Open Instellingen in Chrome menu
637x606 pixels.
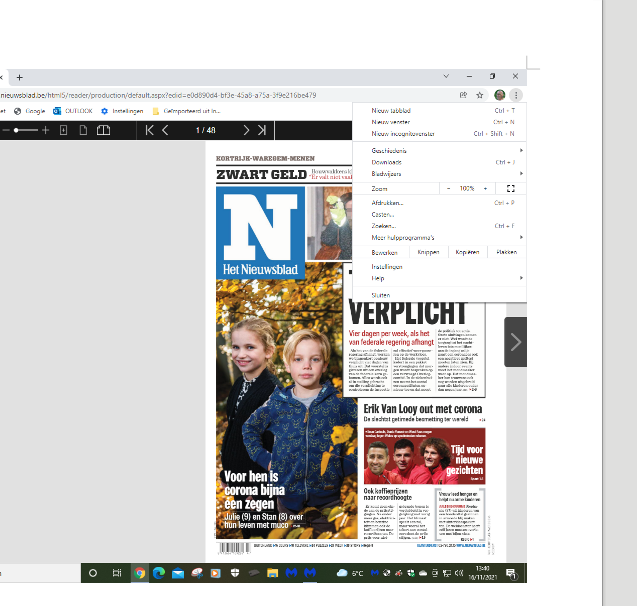(x=387, y=267)
